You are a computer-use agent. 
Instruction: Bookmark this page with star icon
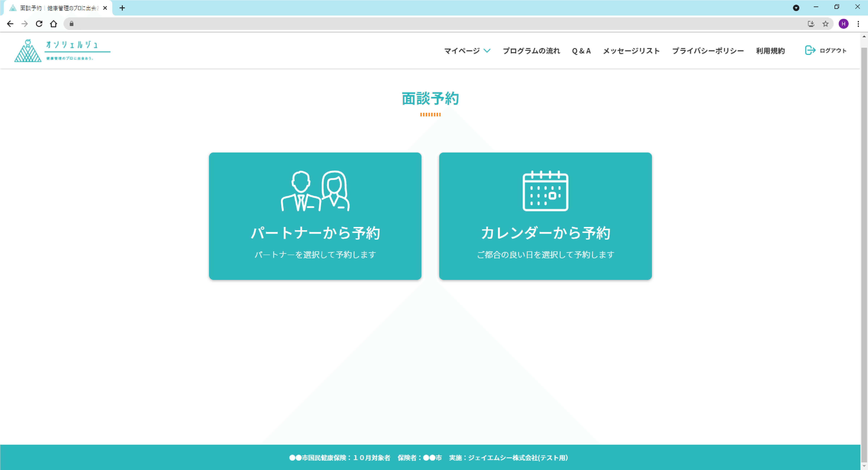pyautogui.click(x=825, y=23)
